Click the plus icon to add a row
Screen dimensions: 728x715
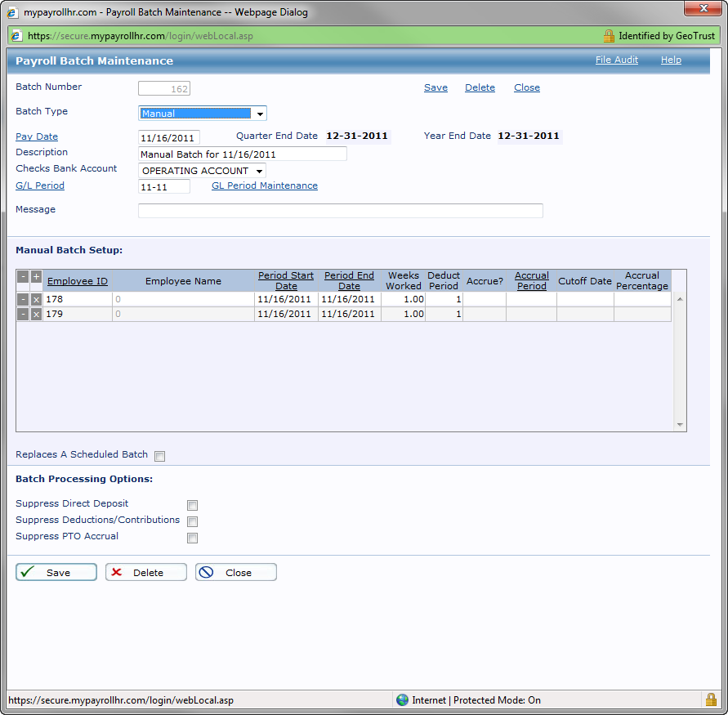click(x=36, y=277)
